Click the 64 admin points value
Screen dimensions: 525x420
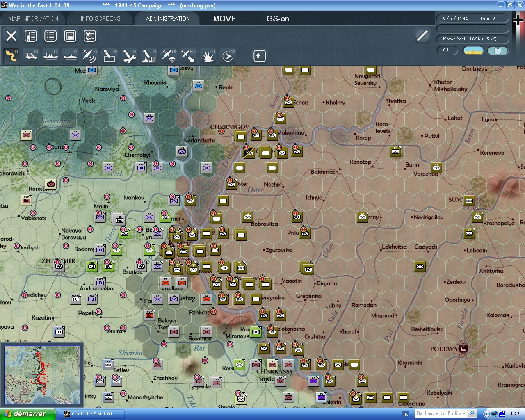[x=446, y=50]
